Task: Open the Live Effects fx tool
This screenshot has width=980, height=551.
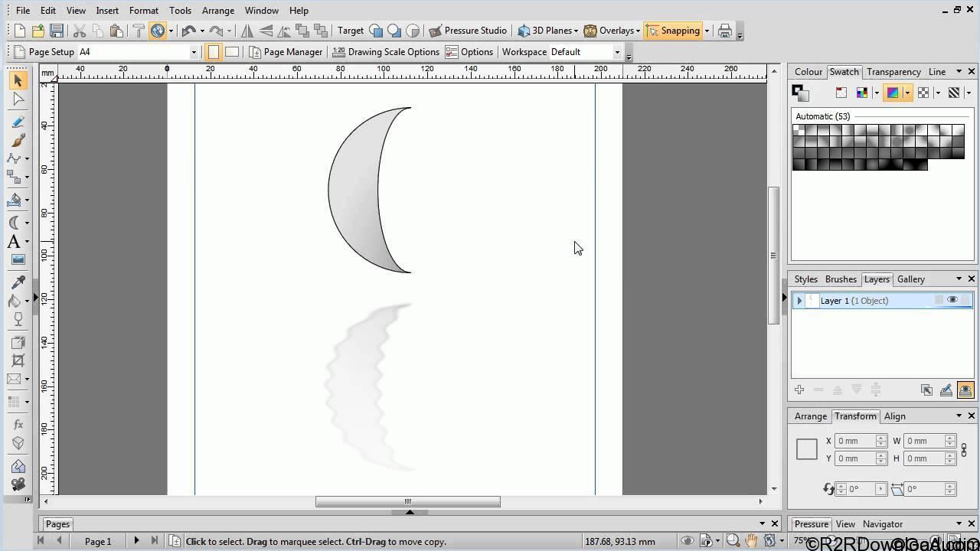Action: [18, 423]
